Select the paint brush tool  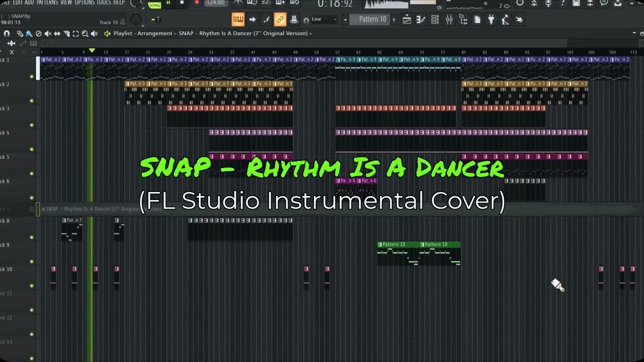tap(29, 34)
